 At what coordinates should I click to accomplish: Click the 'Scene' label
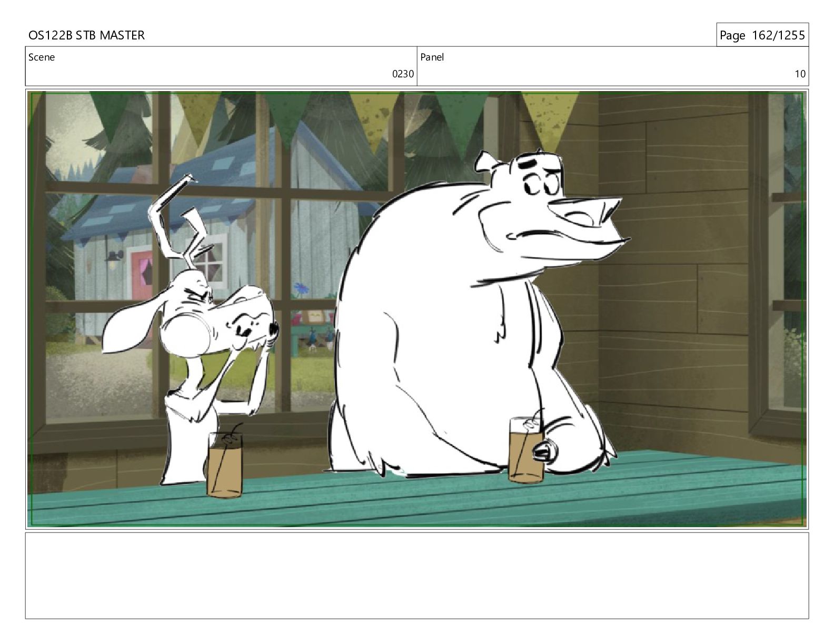click(42, 57)
